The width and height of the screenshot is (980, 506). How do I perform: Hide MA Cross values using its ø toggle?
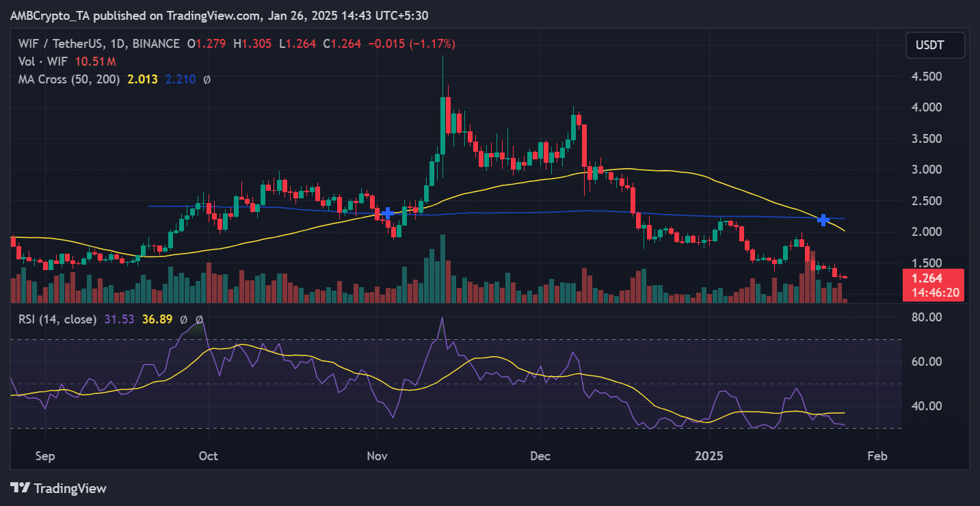205,79
